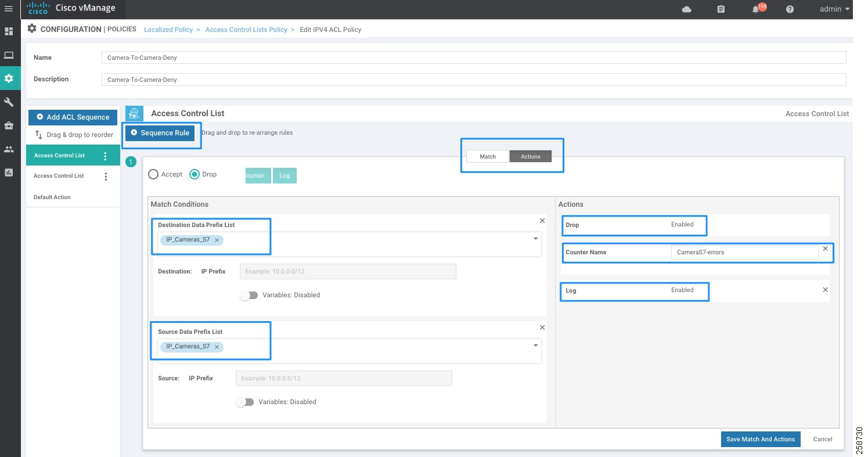Open the Tools wrench sidebar icon
The image size is (868, 457).
click(x=9, y=102)
